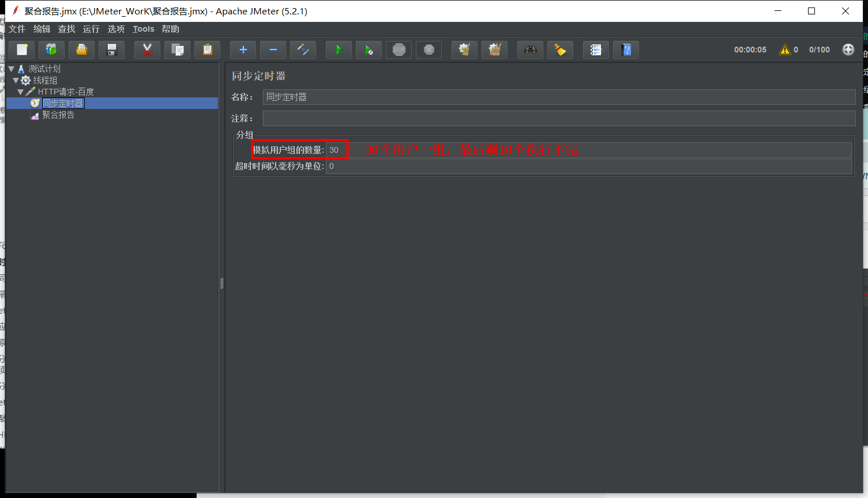The width and height of the screenshot is (868, 498).
Task: Click the Reset search icon
Action: click(561, 50)
